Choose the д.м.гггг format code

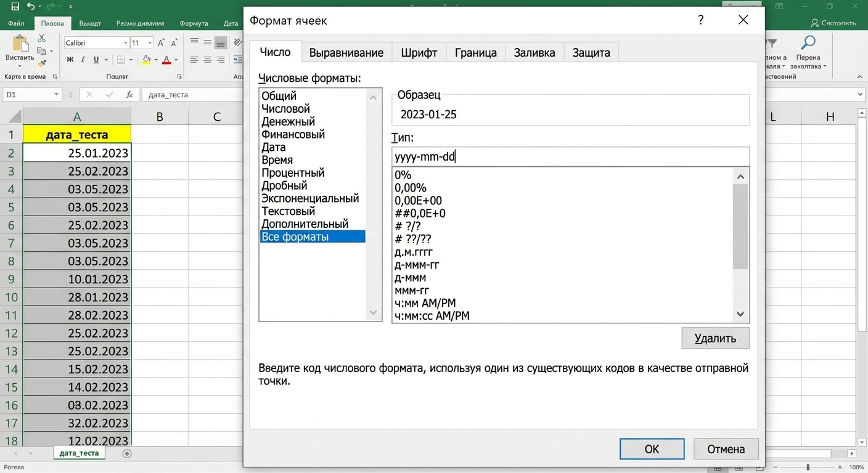pyautogui.click(x=414, y=252)
